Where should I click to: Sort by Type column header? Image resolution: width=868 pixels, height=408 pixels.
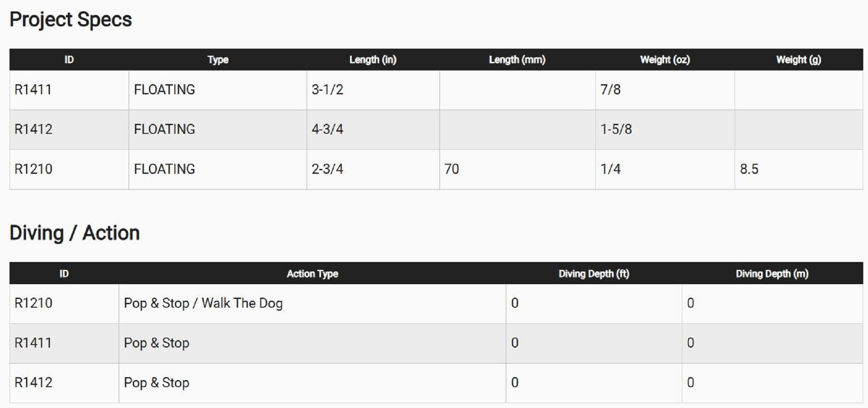(x=217, y=60)
